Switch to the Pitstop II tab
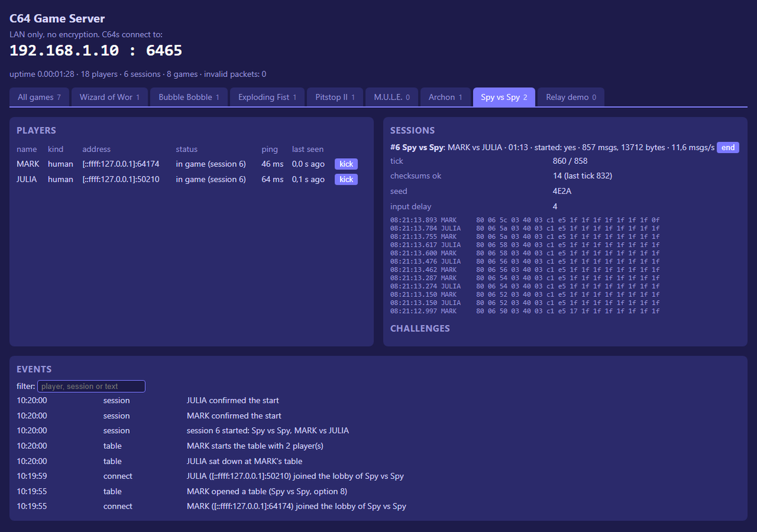The height and width of the screenshot is (532, 757). click(335, 97)
